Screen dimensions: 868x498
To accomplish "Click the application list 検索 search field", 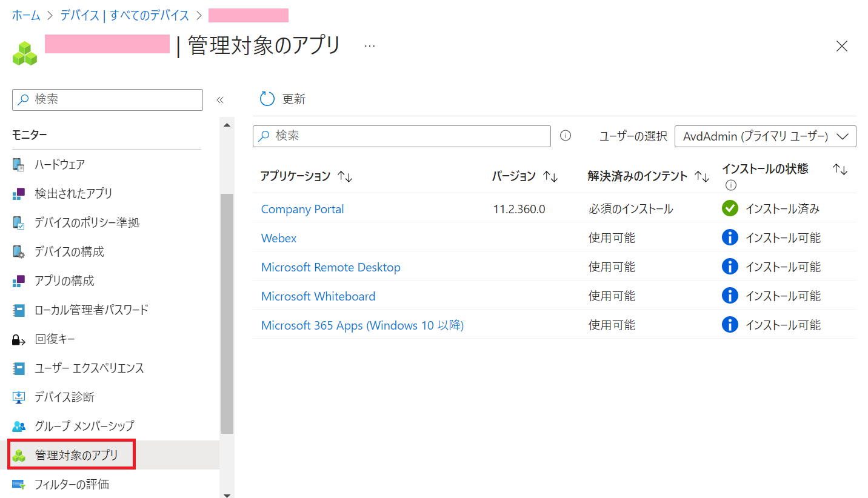I will pos(402,136).
